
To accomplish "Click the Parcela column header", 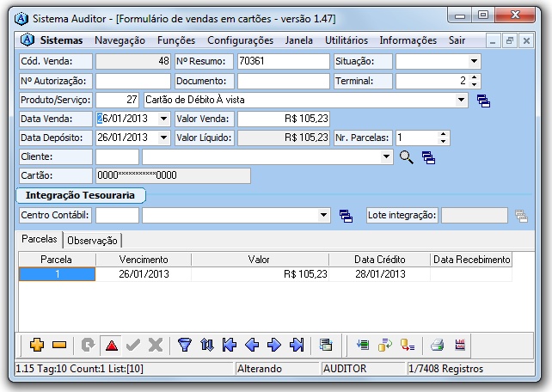I will coord(57,260).
